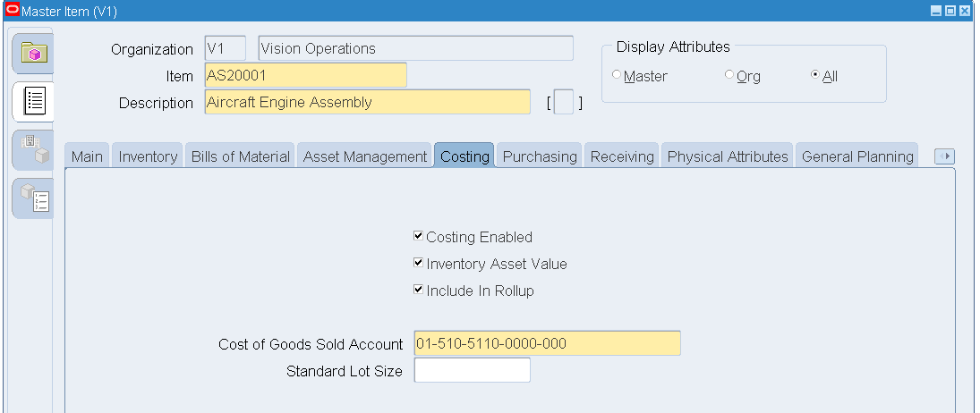Image resolution: width=980 pixels, height=413 pixels.
Task: Click the Master Item (V1) title text
Action: click(x=70, y=12)
